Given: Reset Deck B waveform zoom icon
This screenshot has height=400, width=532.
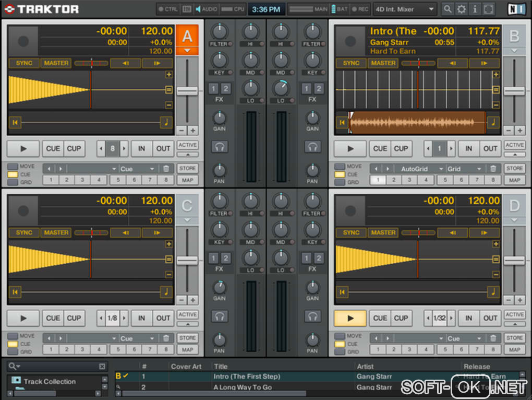Looking at the screenshot, I should coord(495,90).
